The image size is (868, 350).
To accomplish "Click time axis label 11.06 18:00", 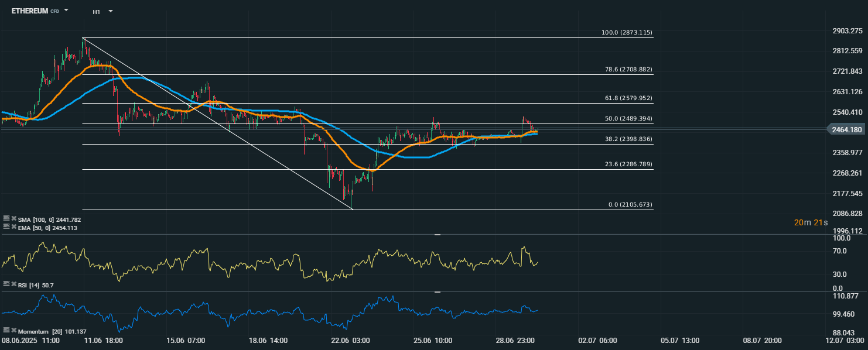I will [103, 340].
